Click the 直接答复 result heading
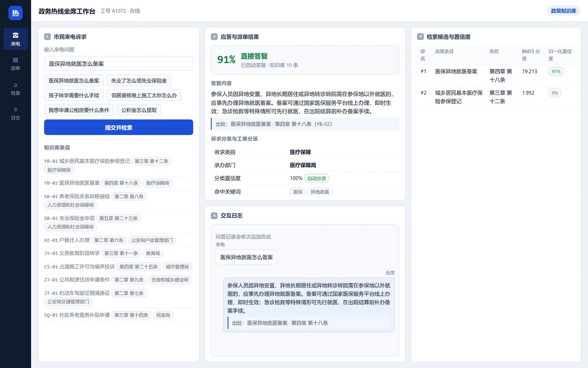This screenshot has height=368, width=588. (254, 56)
